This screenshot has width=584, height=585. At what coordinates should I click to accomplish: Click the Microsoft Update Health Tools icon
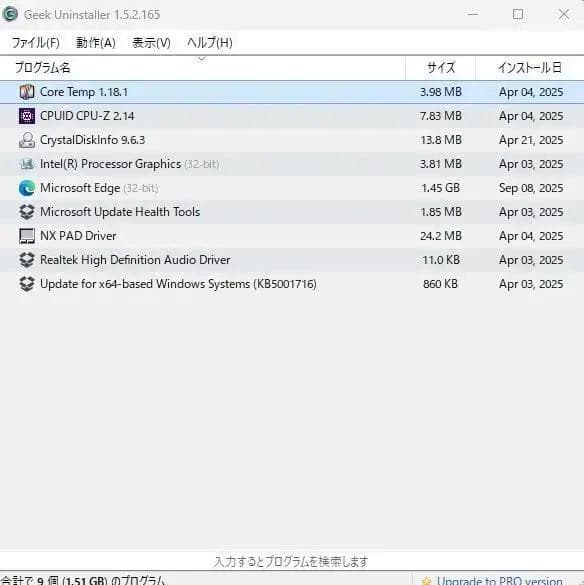[x=27, y=212]
